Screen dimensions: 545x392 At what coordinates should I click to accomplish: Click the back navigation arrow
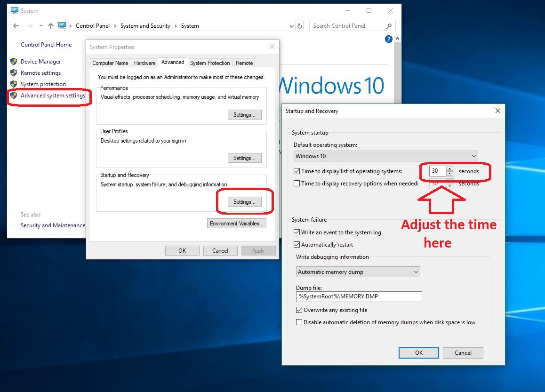pos(16,26)
